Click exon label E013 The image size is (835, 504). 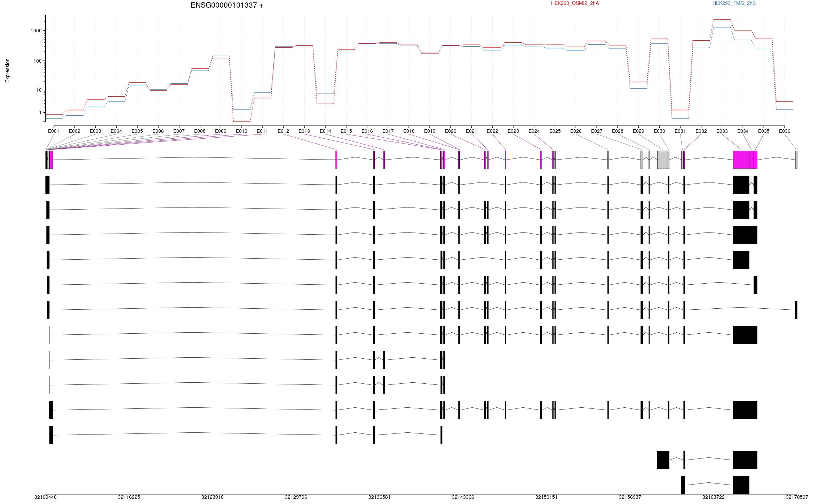click(x=304, y=131)
